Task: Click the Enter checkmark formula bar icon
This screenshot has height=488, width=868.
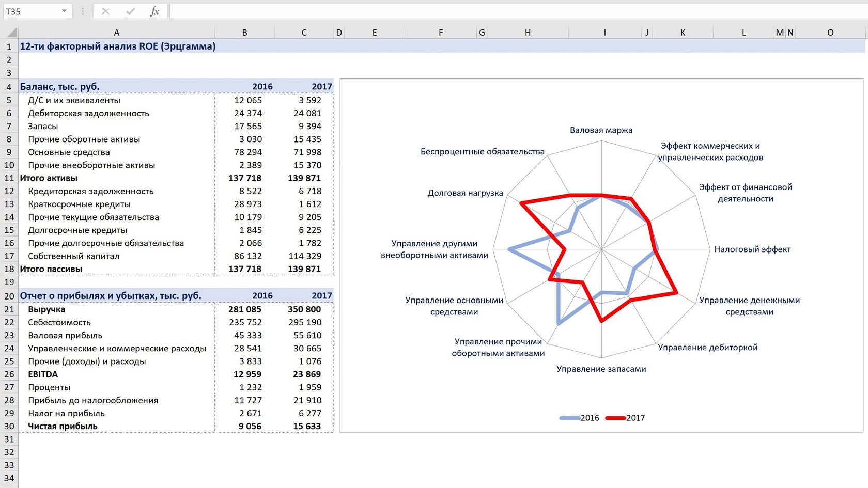Action: 130,11
